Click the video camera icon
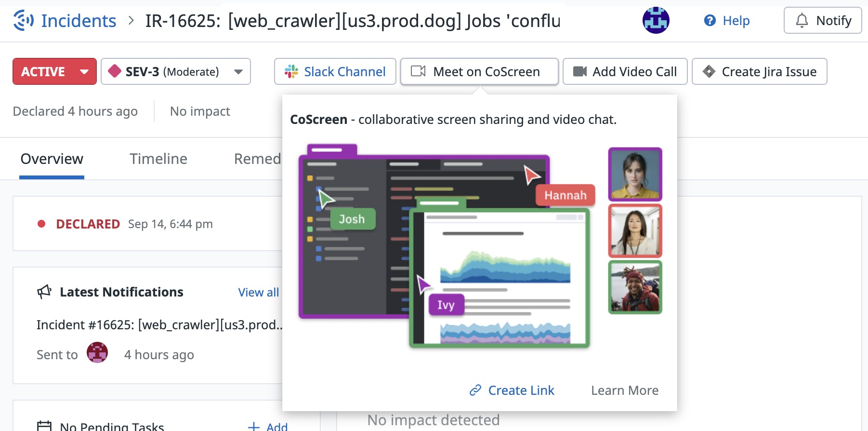Viewport: 868px width, 431px height. (x=580, y=71)
